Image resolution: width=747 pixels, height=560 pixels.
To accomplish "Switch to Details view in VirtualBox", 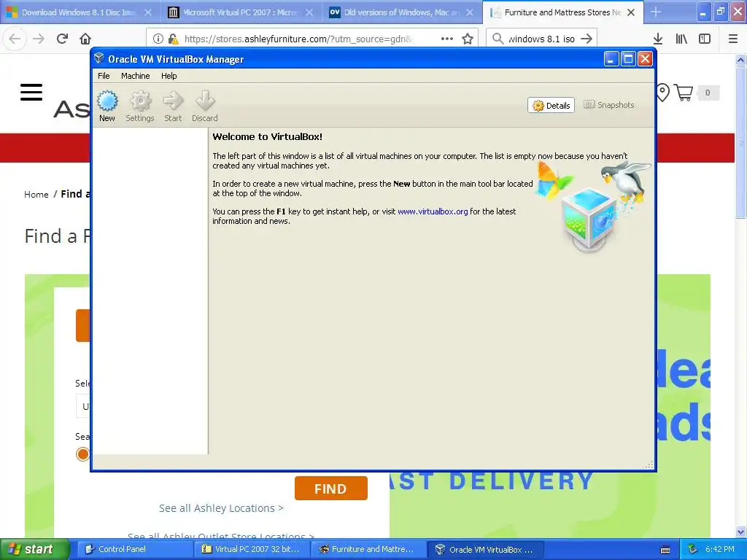I will pos(551,105).
